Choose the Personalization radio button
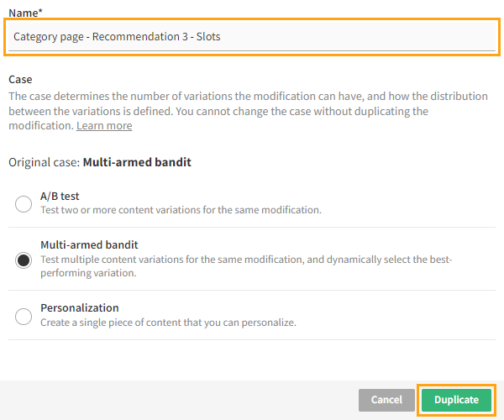The width and height of the screenshot is (504, 420). click(x=24, y=316)
